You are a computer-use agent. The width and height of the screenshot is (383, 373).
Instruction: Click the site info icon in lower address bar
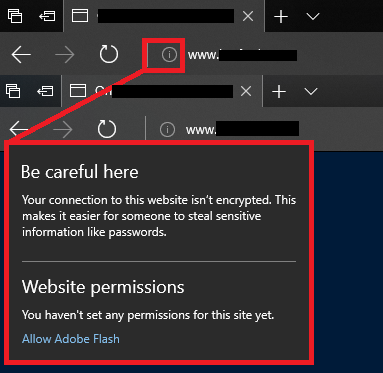167,129
